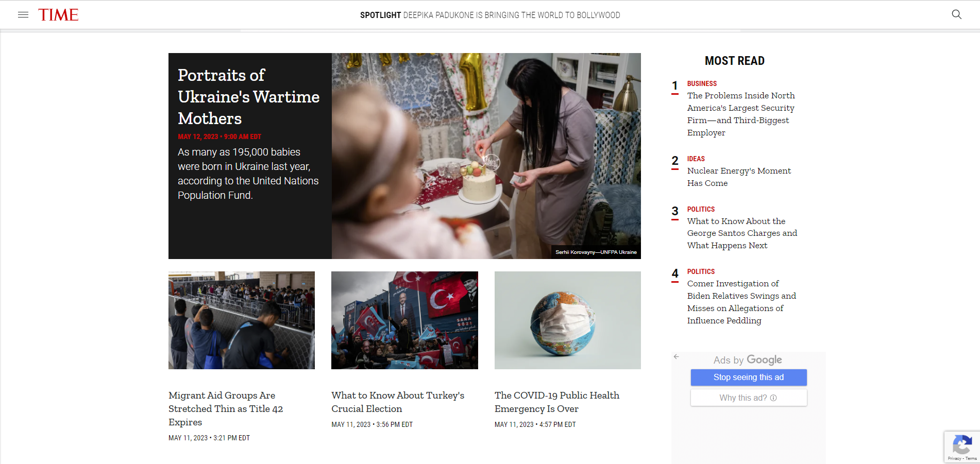Open the hamburger menu icon
The height and width of the screenshot is (464, 980).
coord(23,15)
